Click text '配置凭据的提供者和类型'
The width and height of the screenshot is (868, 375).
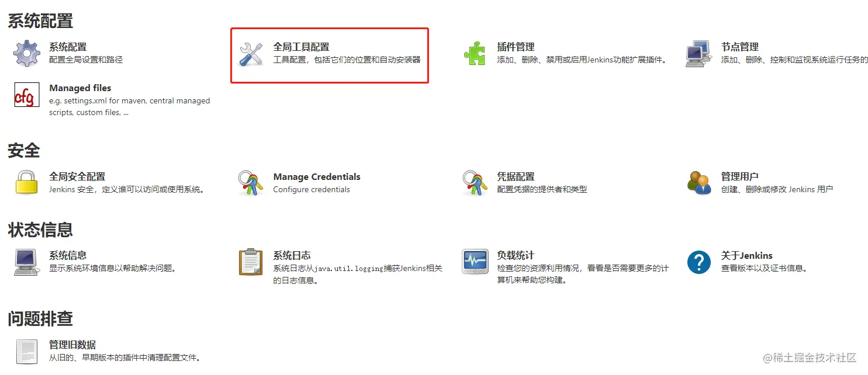tap(542, 189)
